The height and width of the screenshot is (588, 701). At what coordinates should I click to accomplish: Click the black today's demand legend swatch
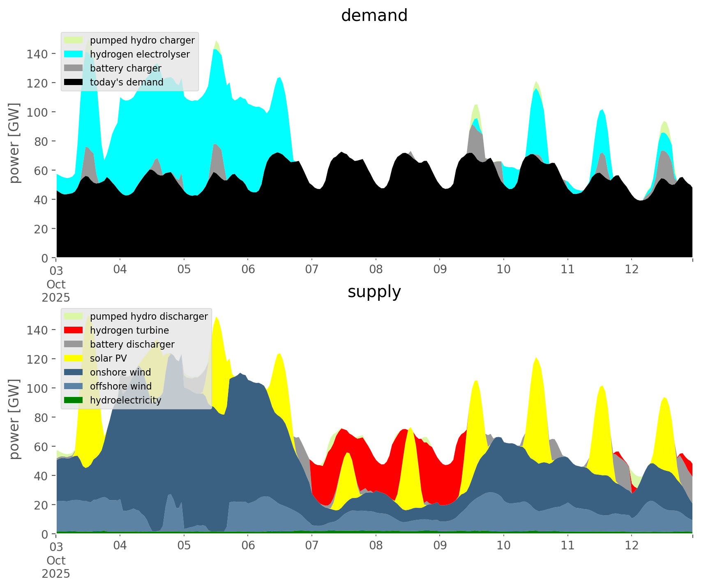click(x=74, y=82)
